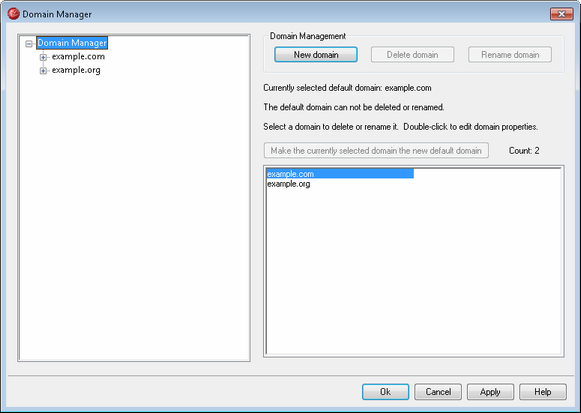Click the Domain Manager title bar text
The width and height of the screenshot is (581, 413).
click(57, 14)
